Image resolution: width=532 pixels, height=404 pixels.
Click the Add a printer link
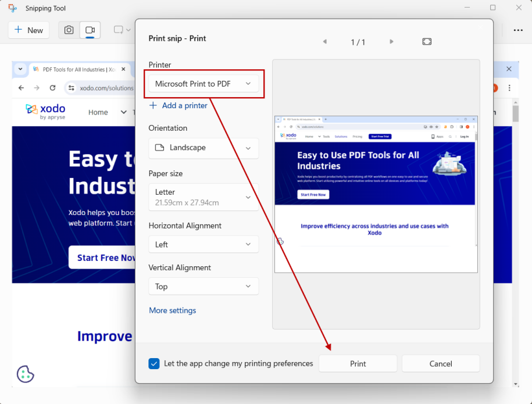click(178, 105)
